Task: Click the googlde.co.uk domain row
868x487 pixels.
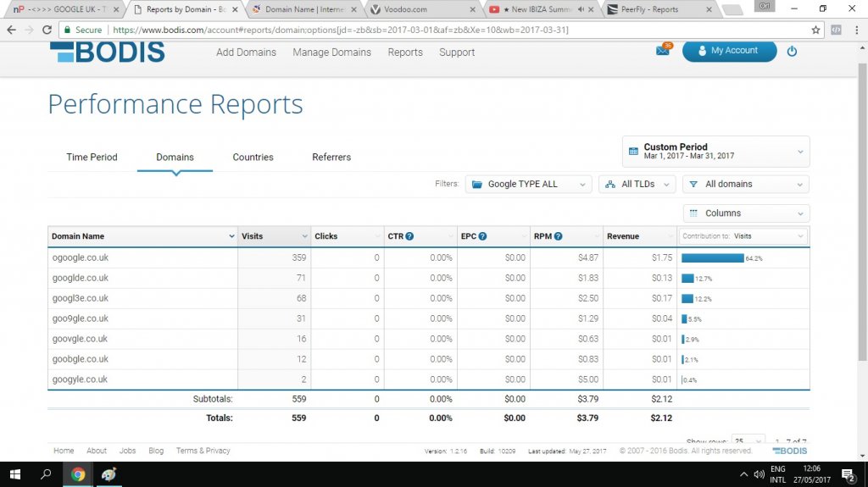Action: (x=428, y=278)
